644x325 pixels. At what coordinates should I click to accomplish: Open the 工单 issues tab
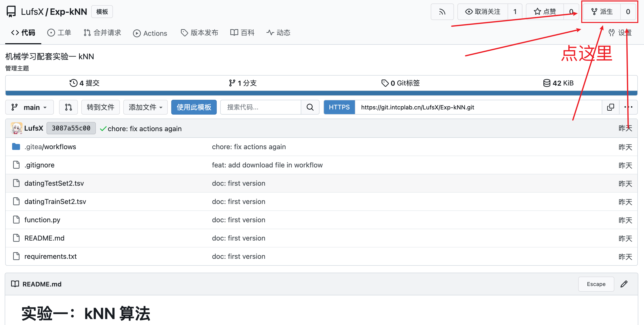tap(59, 33)
